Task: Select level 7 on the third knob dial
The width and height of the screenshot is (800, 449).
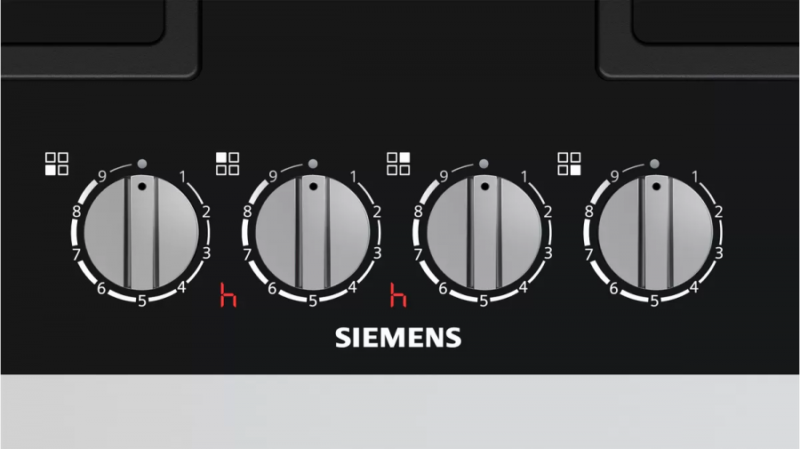Action: pyautogui.click(x=418, y=254)
